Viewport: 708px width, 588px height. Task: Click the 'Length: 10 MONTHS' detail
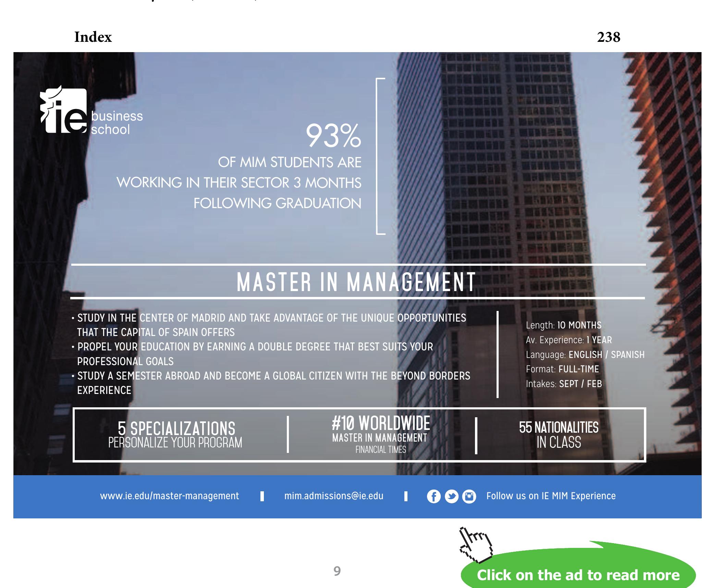point(563,325)
